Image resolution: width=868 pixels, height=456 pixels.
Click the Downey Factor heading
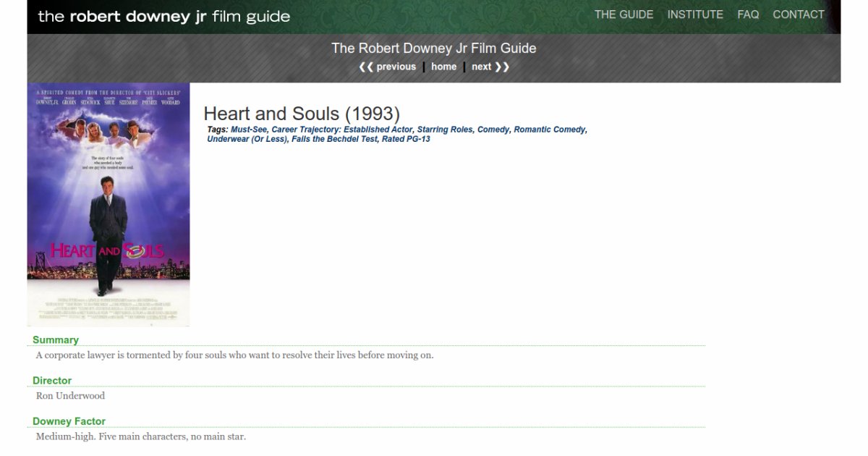click(69, 421)
